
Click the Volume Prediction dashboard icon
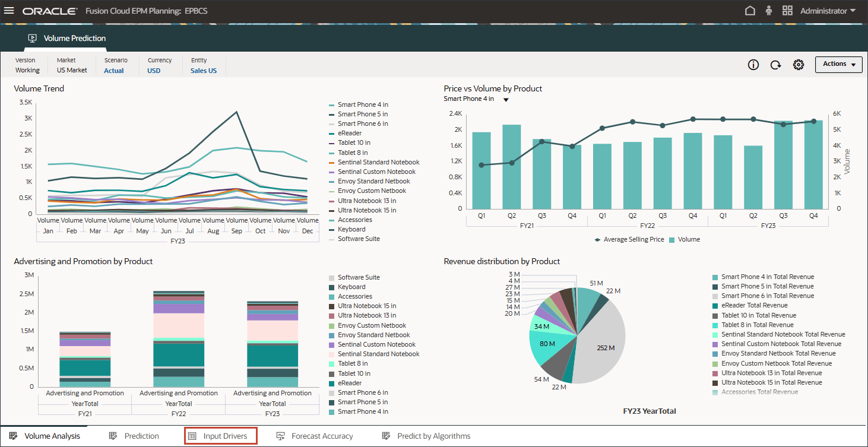[x=33, y=38]
